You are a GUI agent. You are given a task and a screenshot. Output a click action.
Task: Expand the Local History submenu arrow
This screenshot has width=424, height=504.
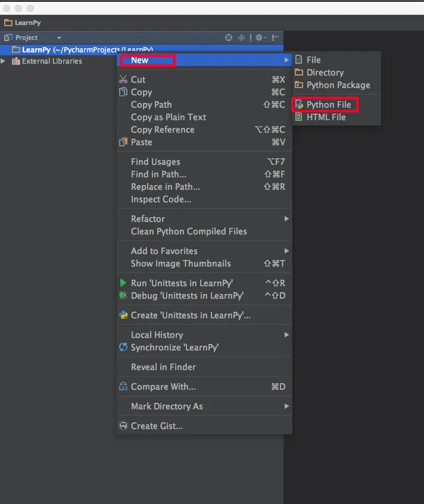click(x=286, y=334)
